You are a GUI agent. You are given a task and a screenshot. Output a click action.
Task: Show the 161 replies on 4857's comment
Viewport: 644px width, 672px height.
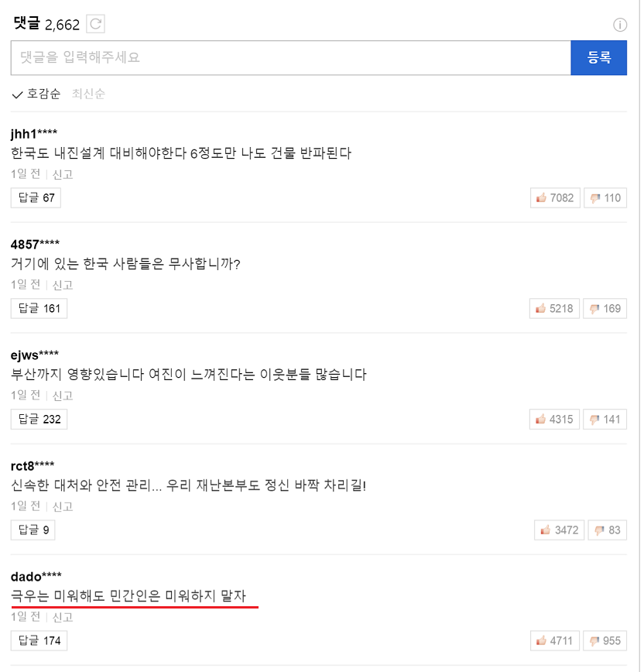[x=39, y=307]
